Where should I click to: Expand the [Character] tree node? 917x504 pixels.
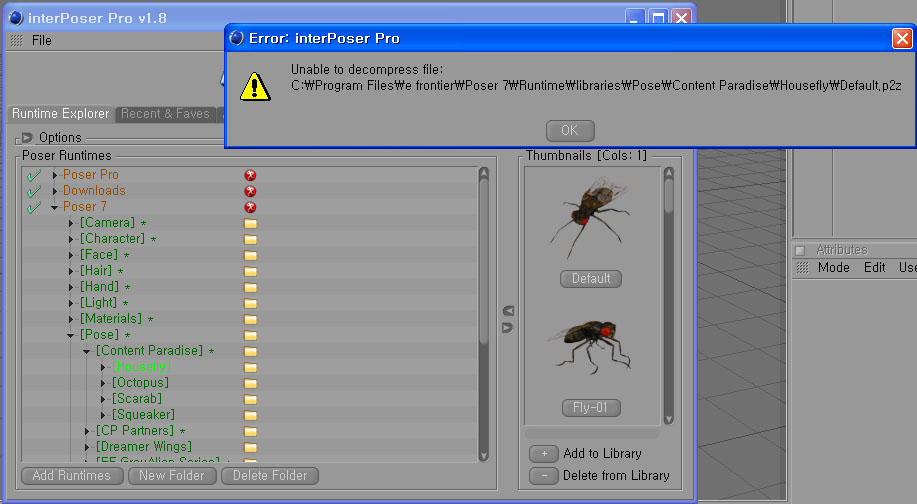(71, 239)
